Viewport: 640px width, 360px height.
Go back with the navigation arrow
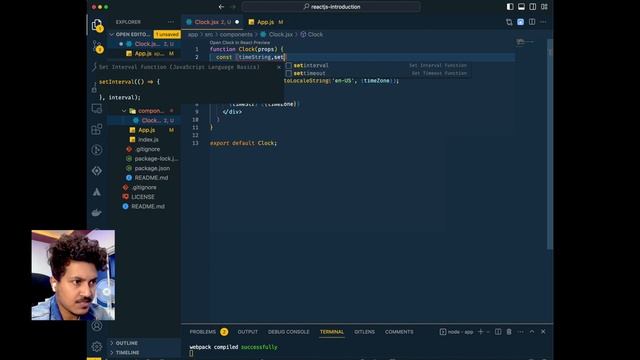point(221,7)
